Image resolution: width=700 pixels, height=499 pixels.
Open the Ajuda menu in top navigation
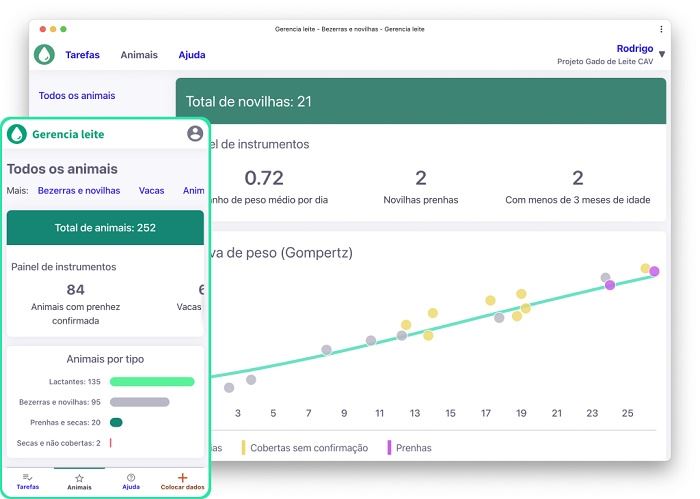(x=192, y=55)
